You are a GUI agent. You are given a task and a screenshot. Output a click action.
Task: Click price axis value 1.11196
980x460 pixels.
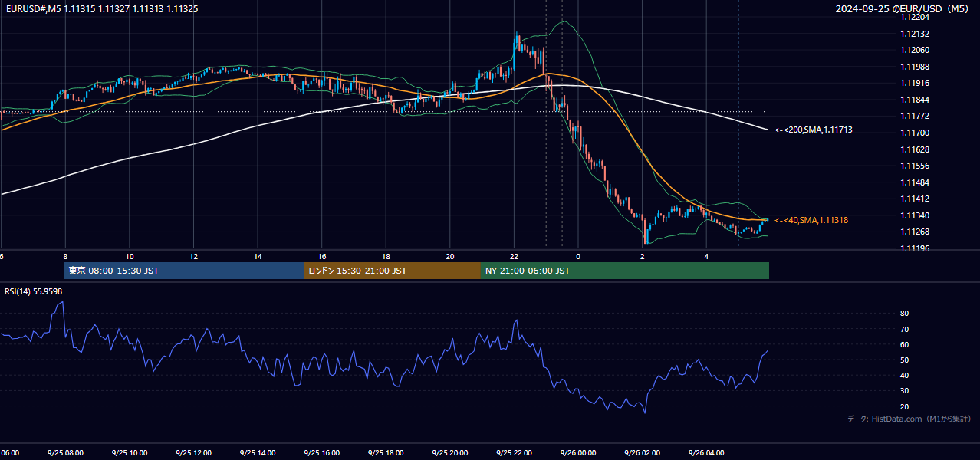point(915,248)
